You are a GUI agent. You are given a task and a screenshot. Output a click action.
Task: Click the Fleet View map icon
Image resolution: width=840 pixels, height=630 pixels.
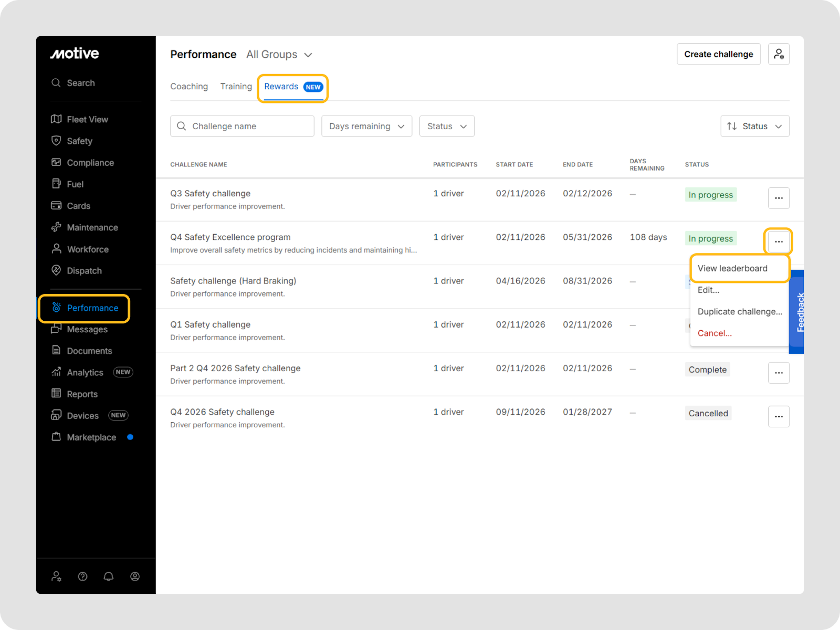pos(56,119)
